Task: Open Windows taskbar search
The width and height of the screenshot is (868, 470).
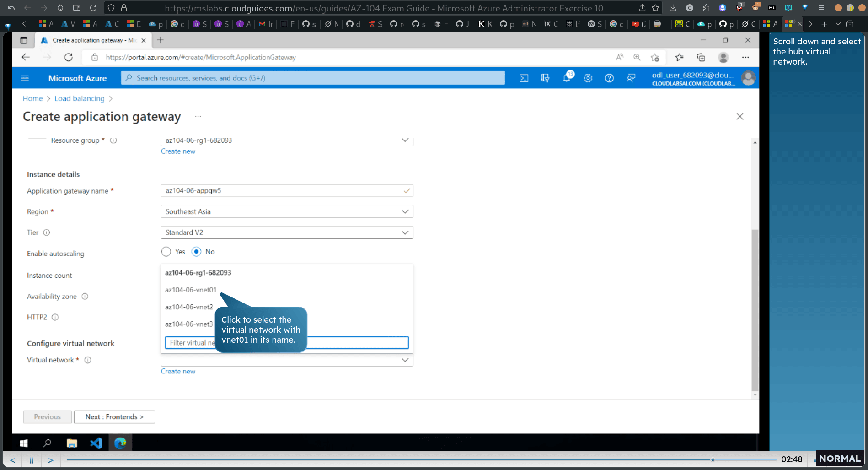Action: (x=47, y=443)
